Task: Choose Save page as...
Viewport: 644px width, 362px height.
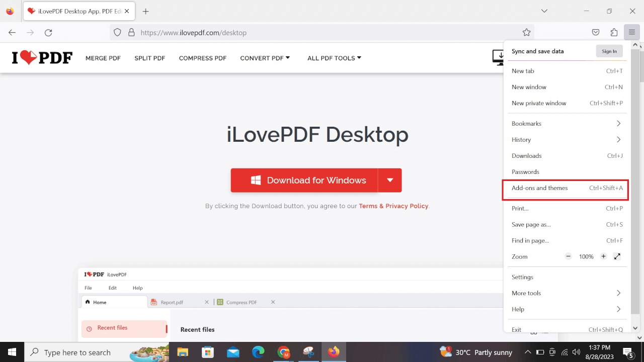Action: pos(567,224)
